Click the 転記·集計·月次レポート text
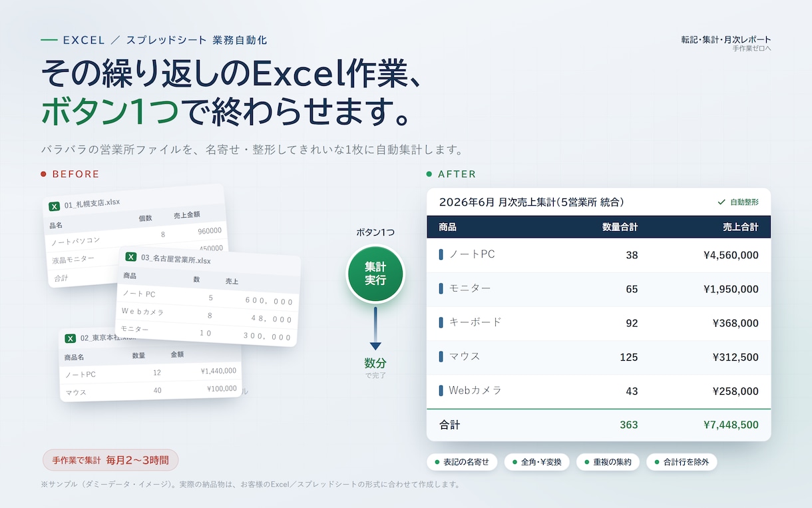The height and width of the screenshot is (508, 812). (726, 40)
